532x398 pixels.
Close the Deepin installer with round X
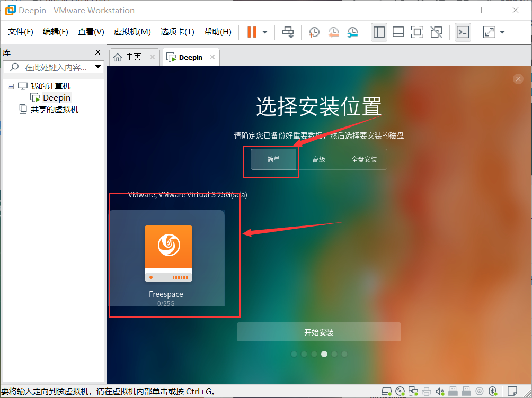click(518, 79)
